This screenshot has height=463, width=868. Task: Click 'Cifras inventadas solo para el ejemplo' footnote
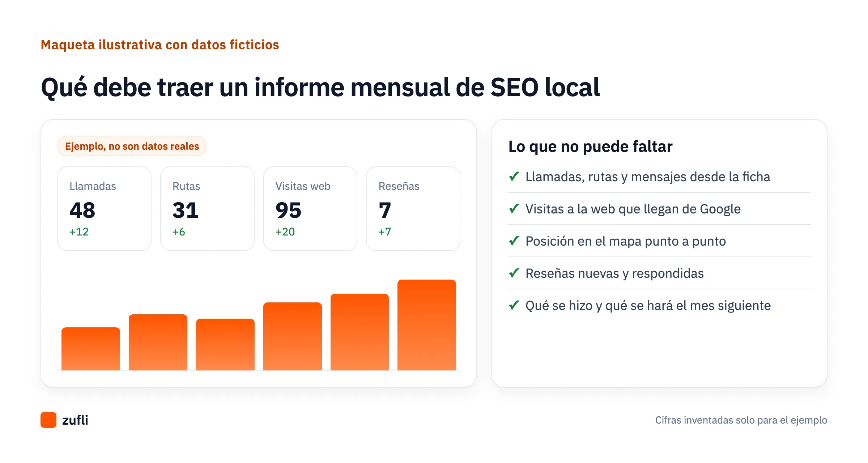click(x=741, y=420)
